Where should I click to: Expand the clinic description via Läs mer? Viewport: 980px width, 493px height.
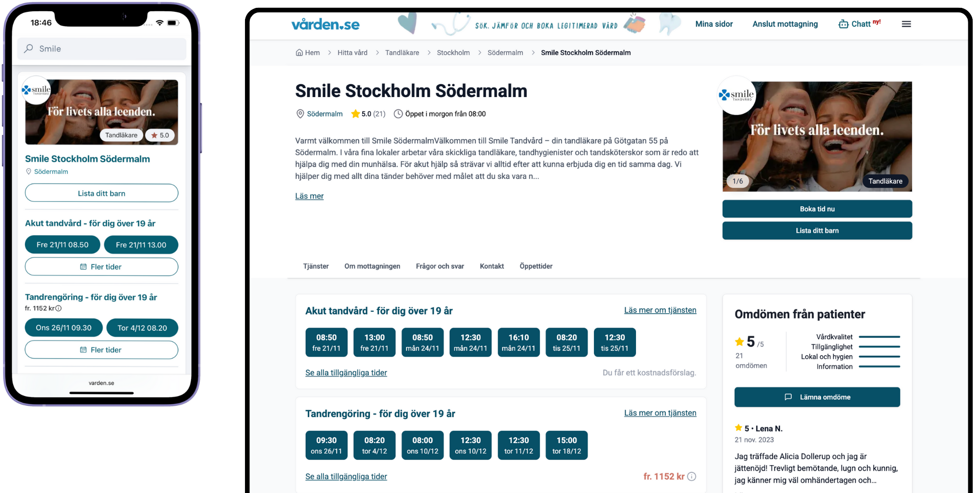309,196
